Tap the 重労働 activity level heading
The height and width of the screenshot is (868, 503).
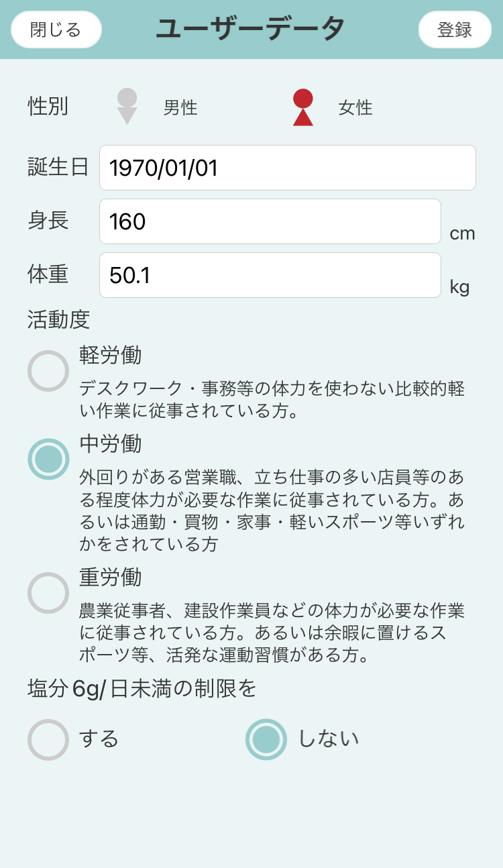click(111, 577)
